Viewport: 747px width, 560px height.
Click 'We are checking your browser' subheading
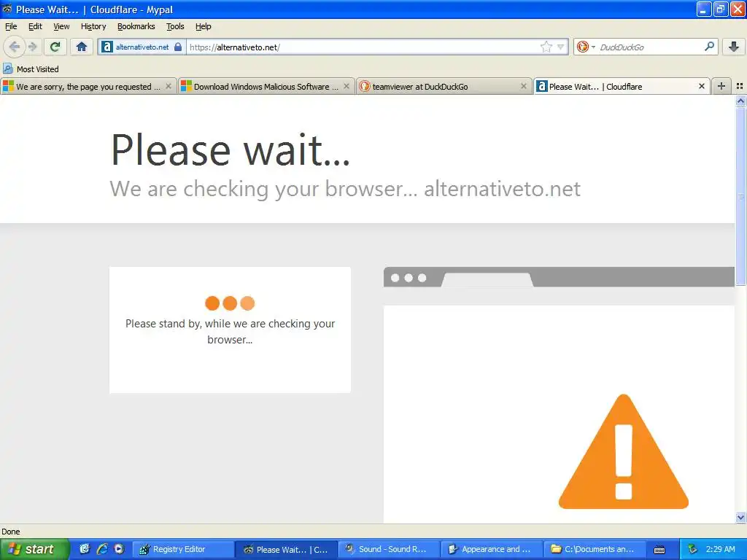tap(345, 189)
